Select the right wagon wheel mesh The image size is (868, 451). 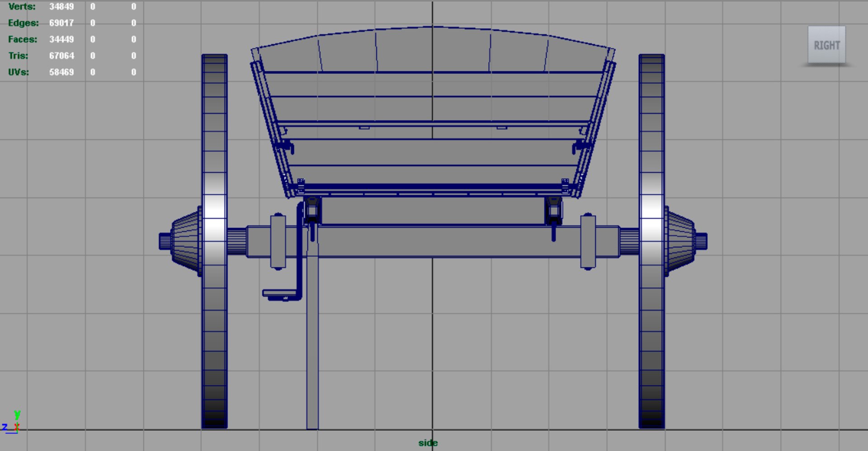[x=651, y=241]
